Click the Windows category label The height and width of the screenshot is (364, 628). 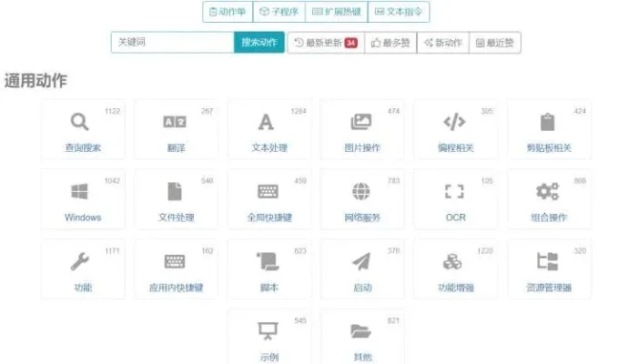click(83, 217)
